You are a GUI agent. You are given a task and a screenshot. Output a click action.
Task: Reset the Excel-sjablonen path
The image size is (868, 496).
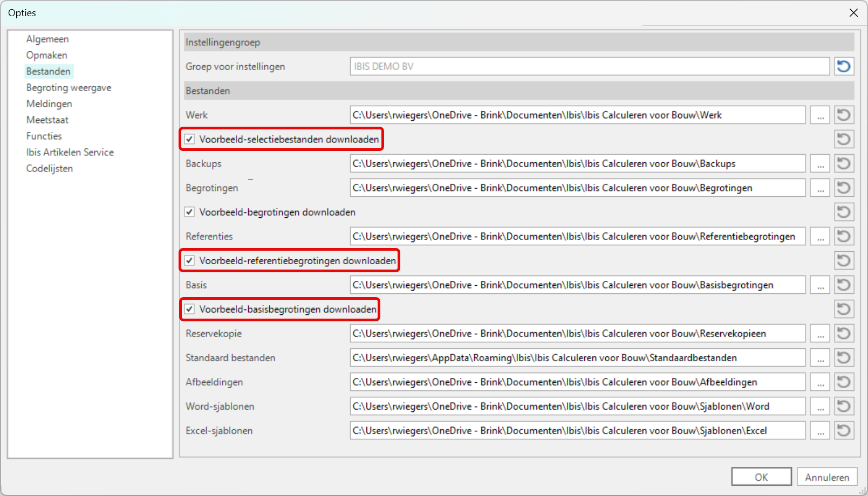click(x=844, y=430)
